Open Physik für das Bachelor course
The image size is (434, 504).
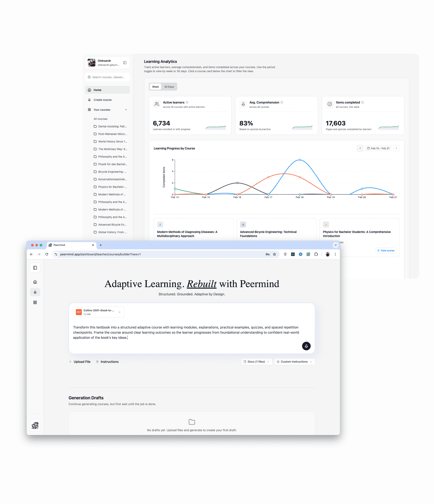point(110,164)
